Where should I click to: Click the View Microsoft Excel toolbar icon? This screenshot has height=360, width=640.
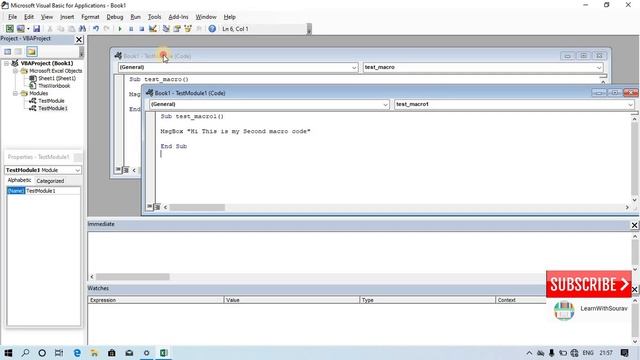click(x=9, y=29)
